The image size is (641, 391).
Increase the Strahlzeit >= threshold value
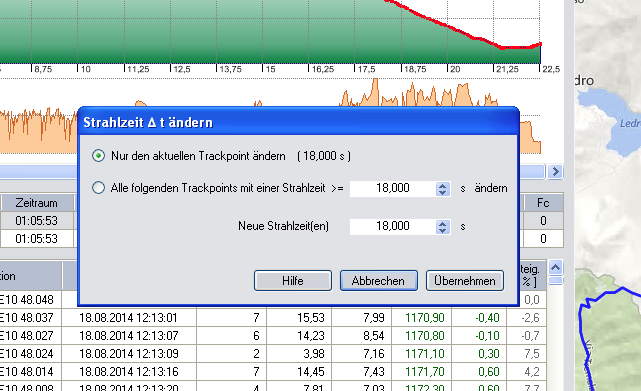[x=442, y=185]
